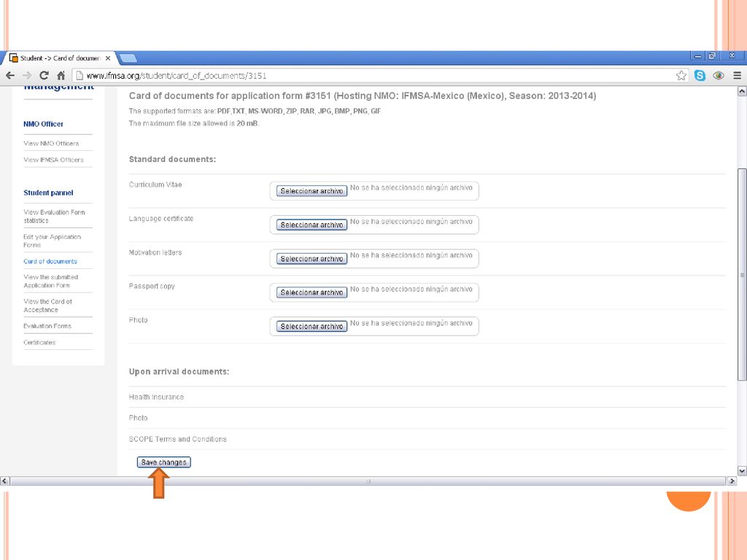Image resolution: width=747 pixels, height=560 pixels.
Task: Click the 'NMO Officer' sidebar heading
Action: coord(43,124)
